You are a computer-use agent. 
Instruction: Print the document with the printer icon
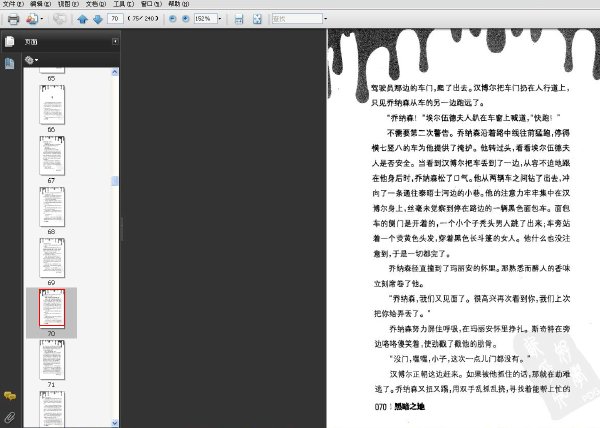pyautogui.click(x=13, y=19)
